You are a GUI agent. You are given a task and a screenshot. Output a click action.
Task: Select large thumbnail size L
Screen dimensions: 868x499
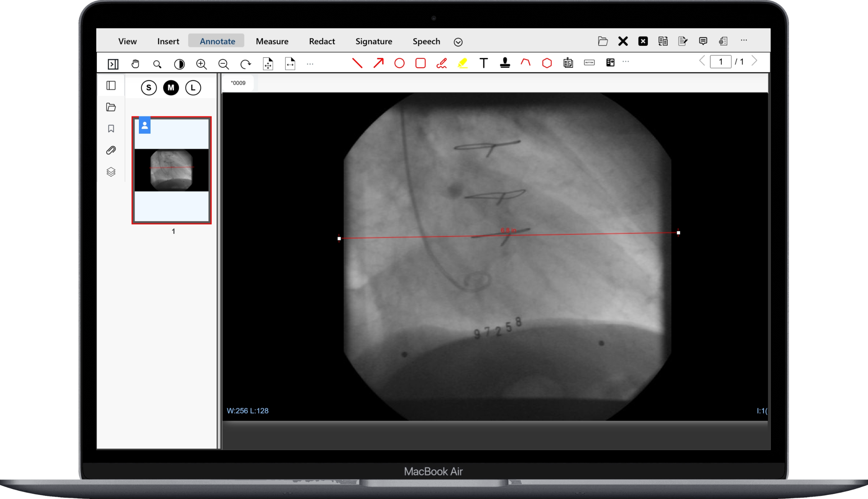[x=193, y=88]
